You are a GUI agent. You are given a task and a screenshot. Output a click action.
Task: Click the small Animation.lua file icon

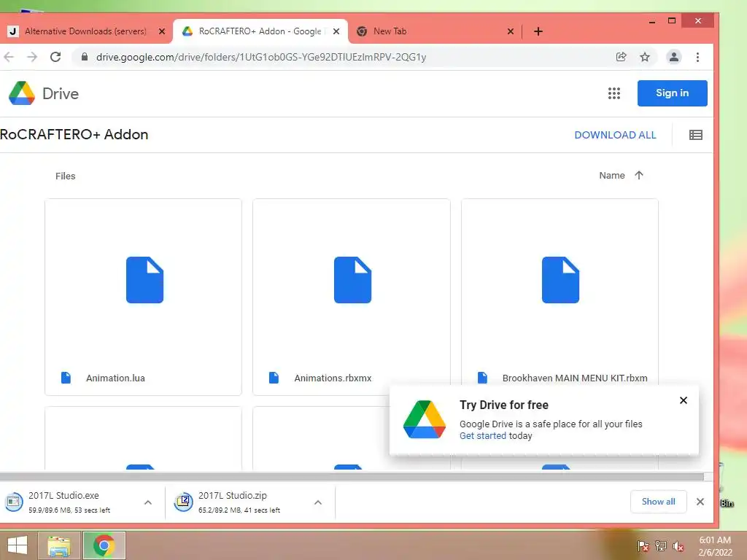[x=66, y=378]
